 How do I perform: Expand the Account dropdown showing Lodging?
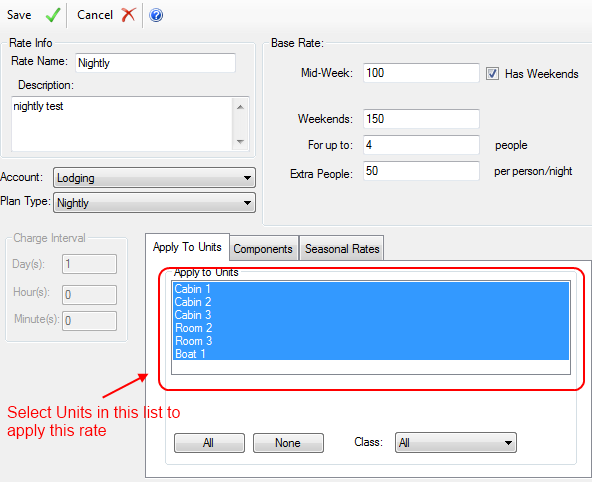[154, 178]
